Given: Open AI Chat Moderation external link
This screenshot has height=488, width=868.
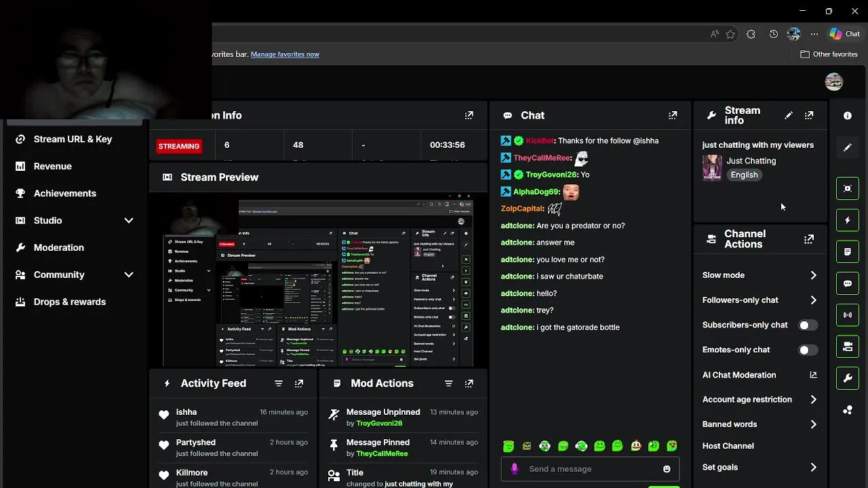Looking at the screenshot, I should pos(813,375).
